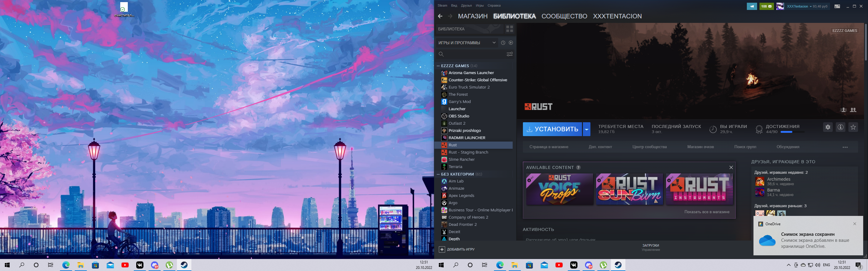This screenshot has width=868, height=271.
Task: Click the forward navigation arrow in Steam
Action: coord(450,16)
